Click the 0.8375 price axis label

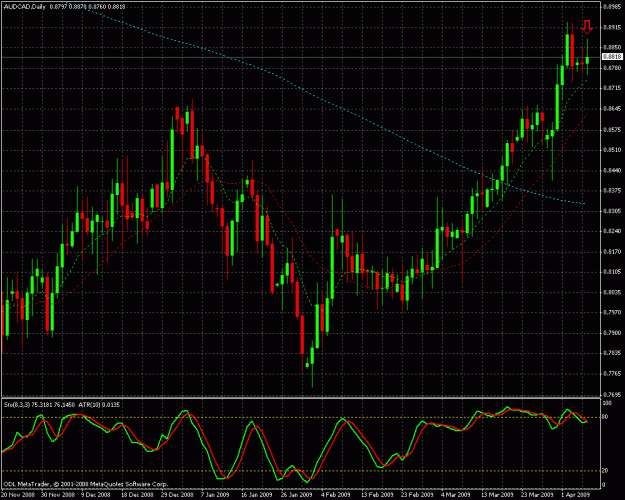coord(613,191)
